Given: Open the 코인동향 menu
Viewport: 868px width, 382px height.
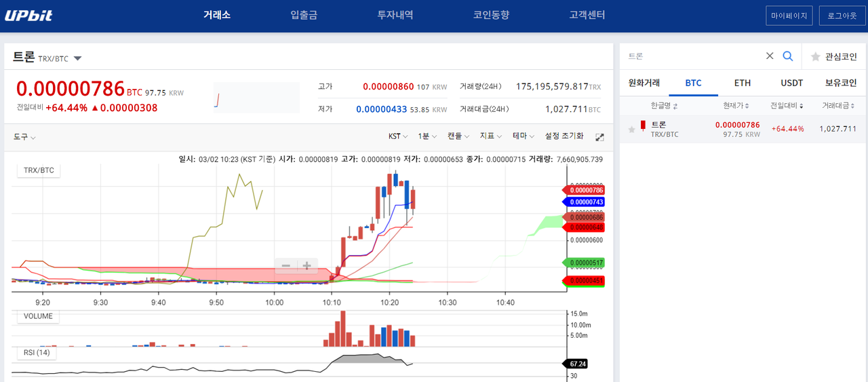Looking at the screenshot, I should 491,15.
